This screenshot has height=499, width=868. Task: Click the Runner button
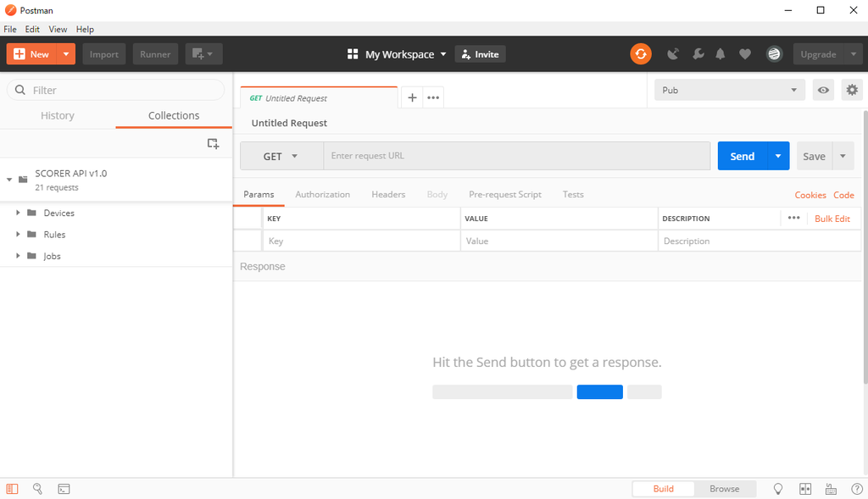pos(155,54)
